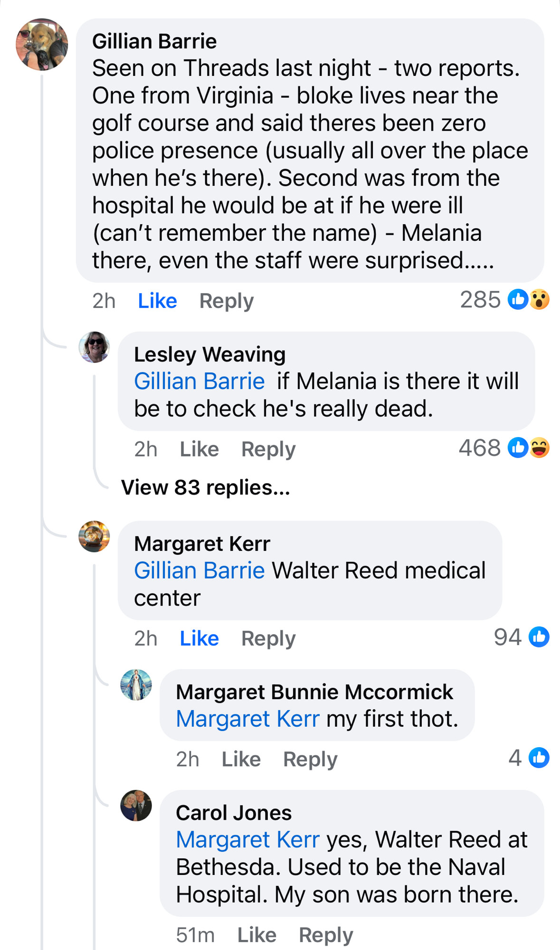Tap Lesley Weaving's avatar photo
The image size is (560, 950).
(94, 347)
